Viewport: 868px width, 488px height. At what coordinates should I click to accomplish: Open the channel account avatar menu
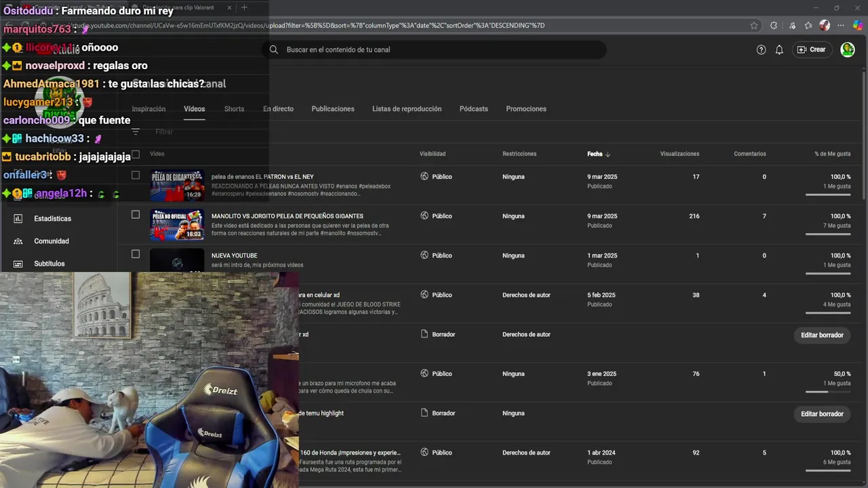tap(848, 49)
